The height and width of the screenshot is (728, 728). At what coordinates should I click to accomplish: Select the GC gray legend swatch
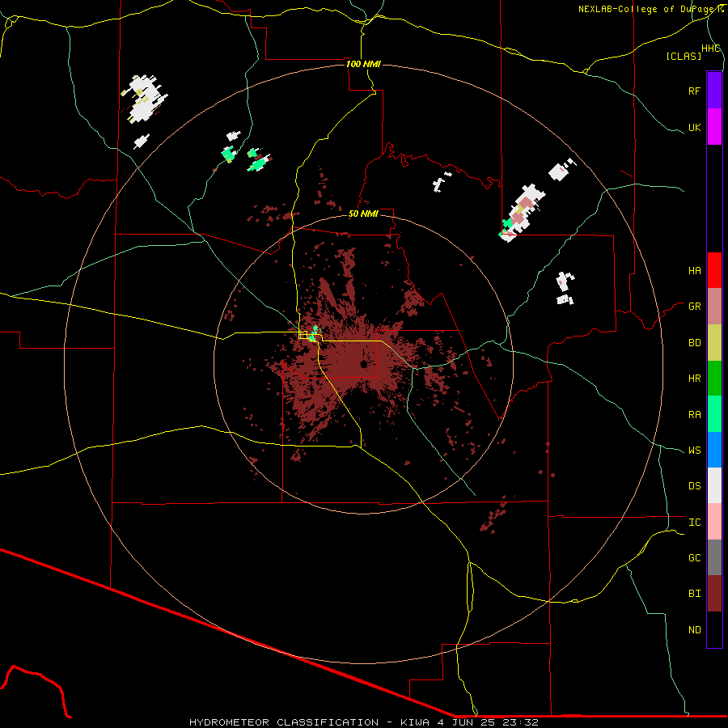click(x=714, y=557)
